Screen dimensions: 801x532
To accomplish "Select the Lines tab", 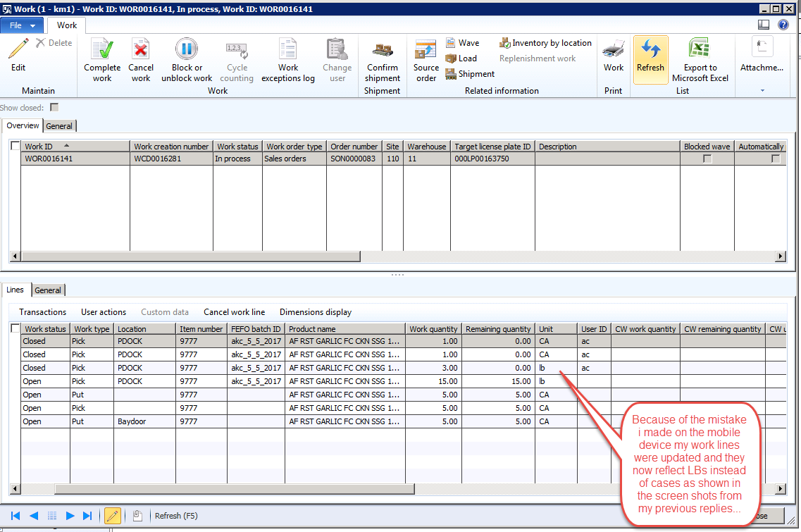I will coord(15,290).
